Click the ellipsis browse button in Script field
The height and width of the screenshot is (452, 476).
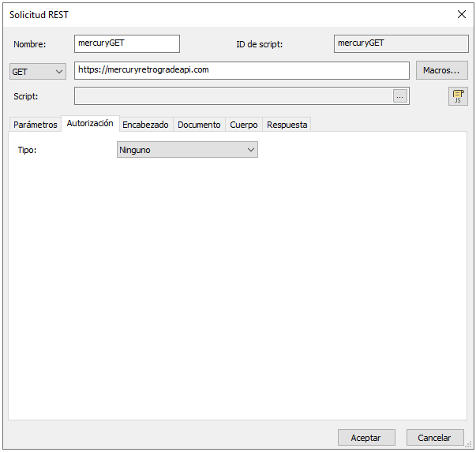(399, 96)
